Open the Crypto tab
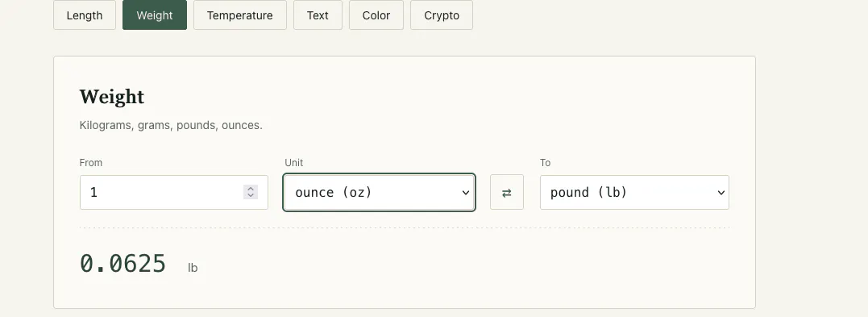868x317 pixels. pos(442,15)
